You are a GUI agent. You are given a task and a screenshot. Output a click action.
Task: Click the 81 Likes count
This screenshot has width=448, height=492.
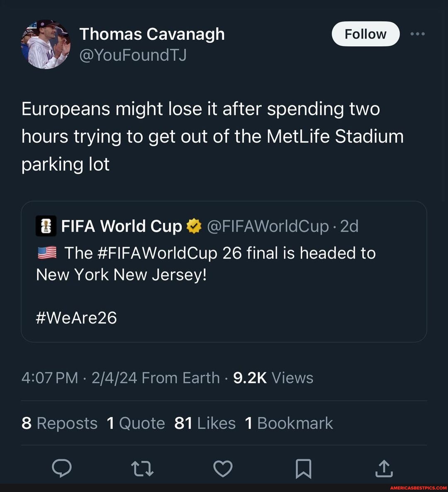coord(204,423)
